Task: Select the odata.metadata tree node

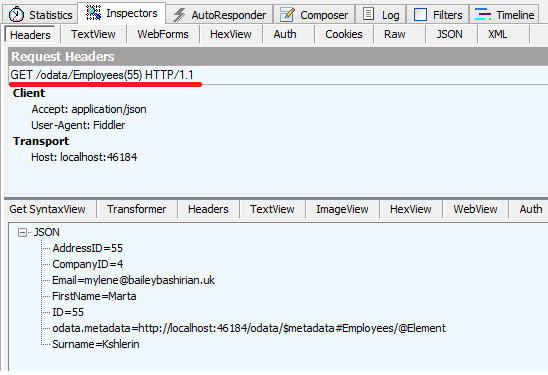Action: point(249,328)
